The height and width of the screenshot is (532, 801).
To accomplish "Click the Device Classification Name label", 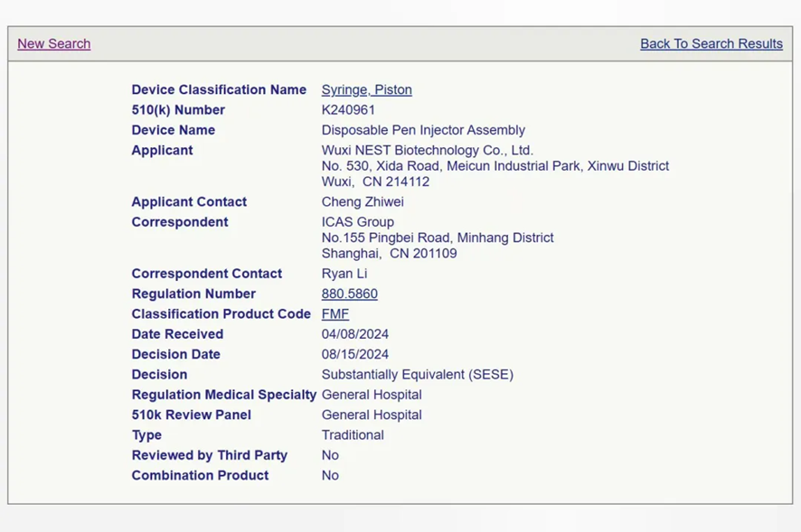I will [x=219, y=89].
